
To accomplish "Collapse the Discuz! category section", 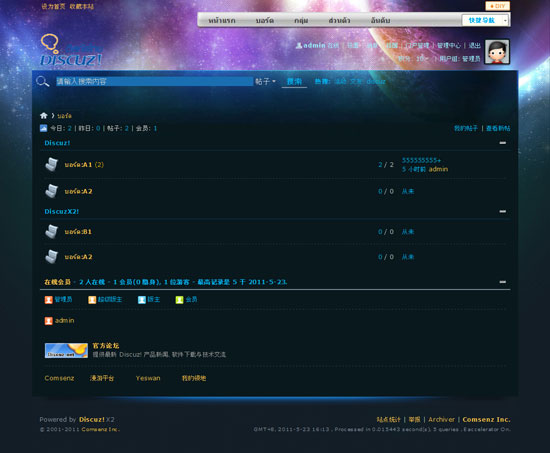I will (503, 143).
